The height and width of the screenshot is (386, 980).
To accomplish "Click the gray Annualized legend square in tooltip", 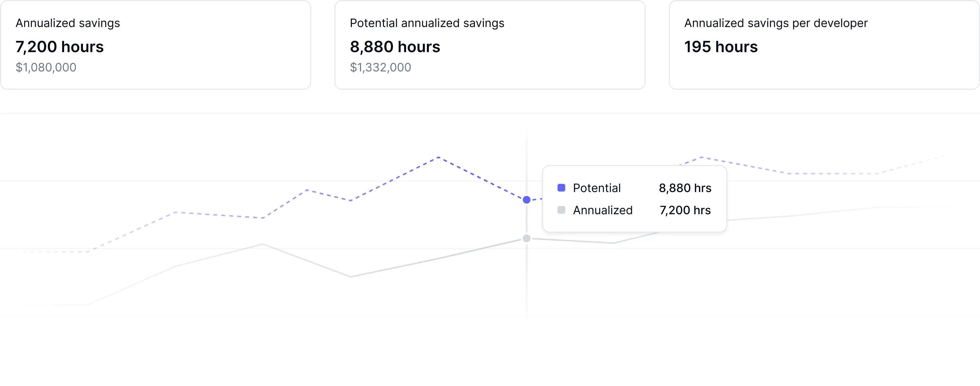I will click(x=561, y=210).
